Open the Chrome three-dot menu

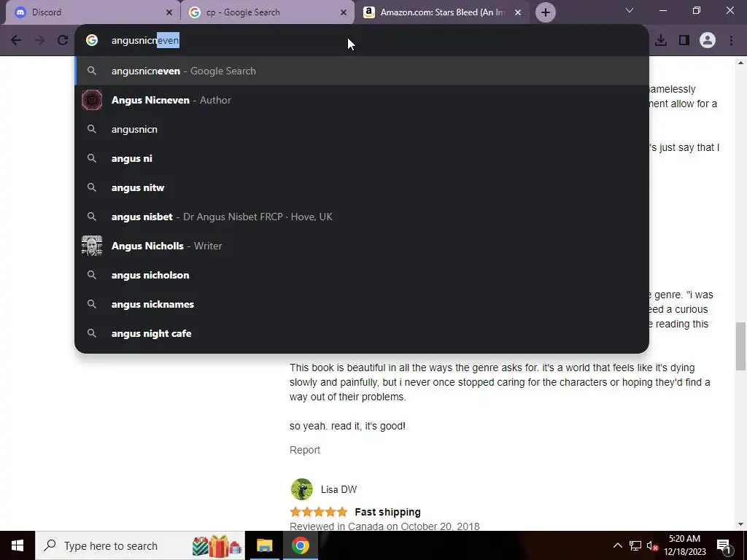731,40
